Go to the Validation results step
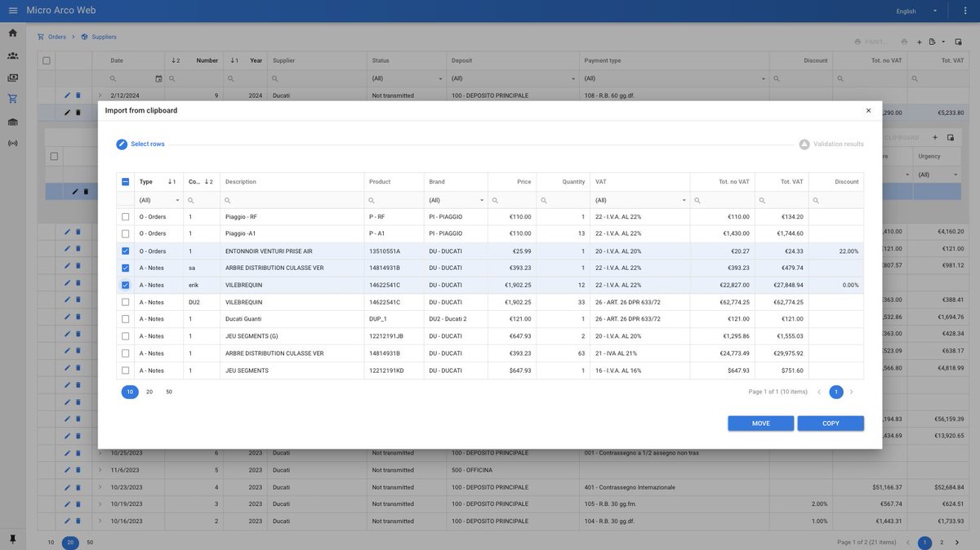This screenshot has width=980, height=550. coord(831,144)
